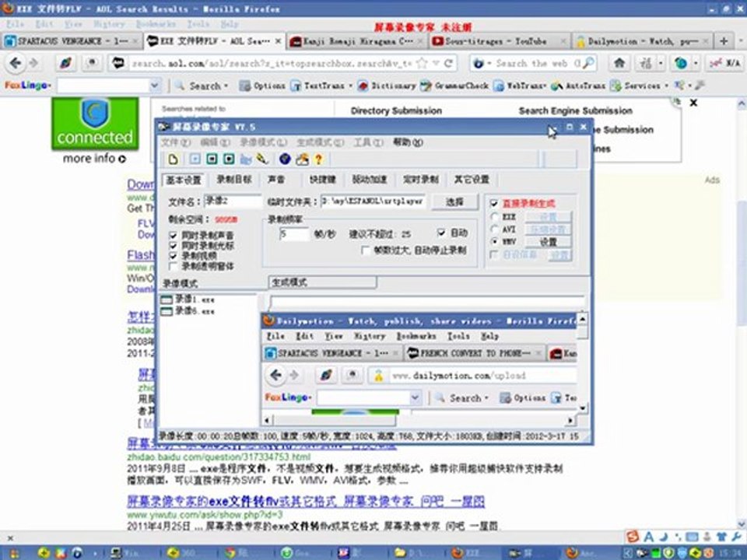Screen dimensions: 747x560
Task: Click the N/A indicator in the Firefox toolbar
Action: tap(724, 63)
